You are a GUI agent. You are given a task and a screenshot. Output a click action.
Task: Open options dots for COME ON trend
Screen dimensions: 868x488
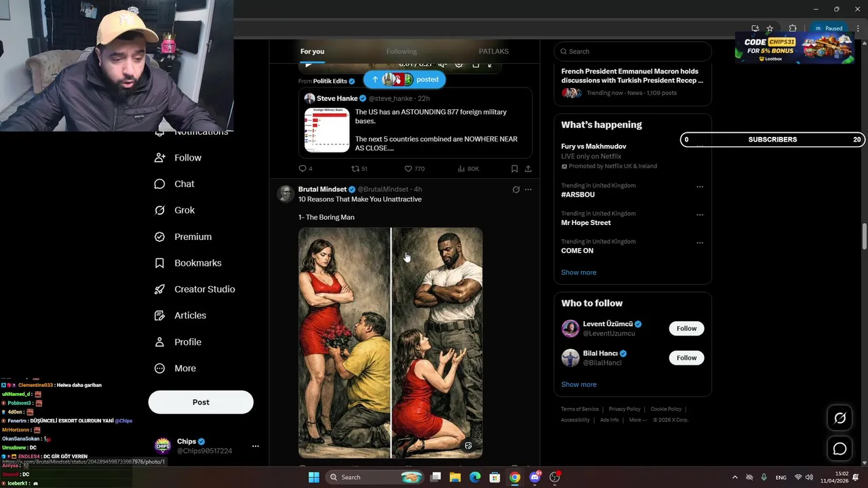700,243
